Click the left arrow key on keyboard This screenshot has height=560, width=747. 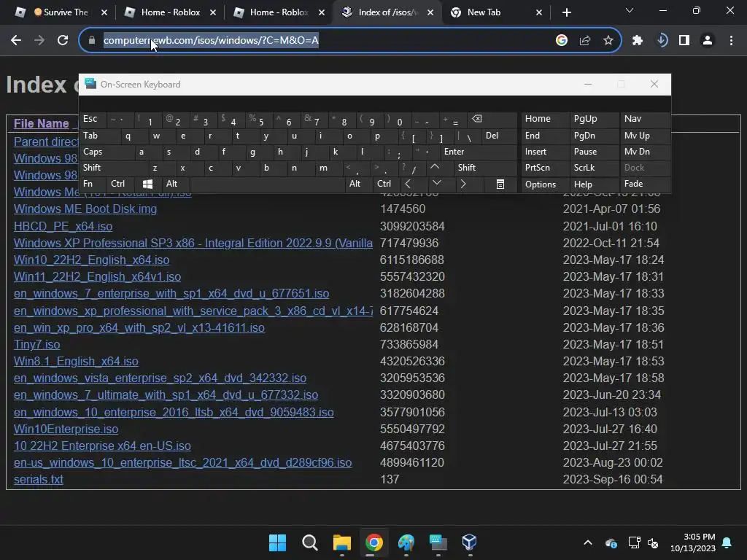point(408,184)
